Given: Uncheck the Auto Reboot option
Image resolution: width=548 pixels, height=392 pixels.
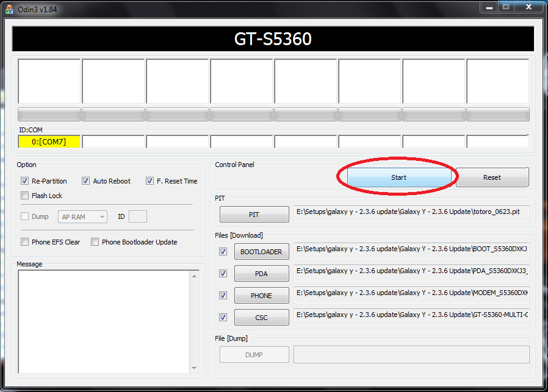Looking at the screenshot, I should [85, 181].
